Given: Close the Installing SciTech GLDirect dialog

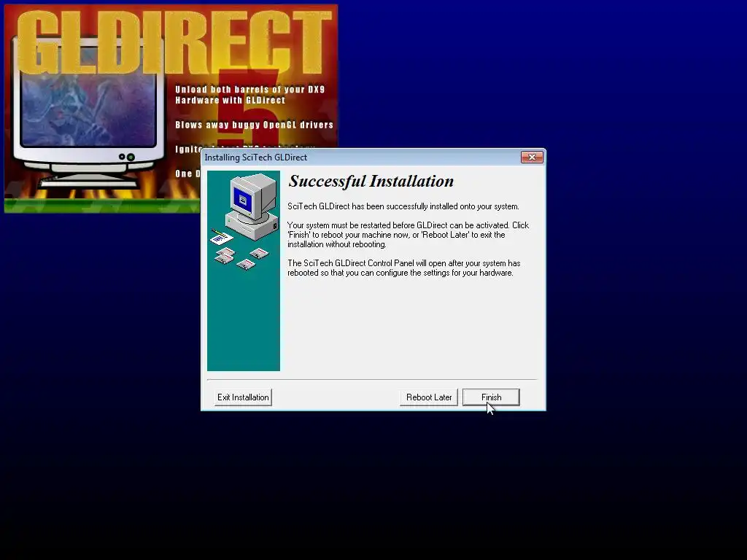Looking at the screenshot, I should click(x=532, y=157).
